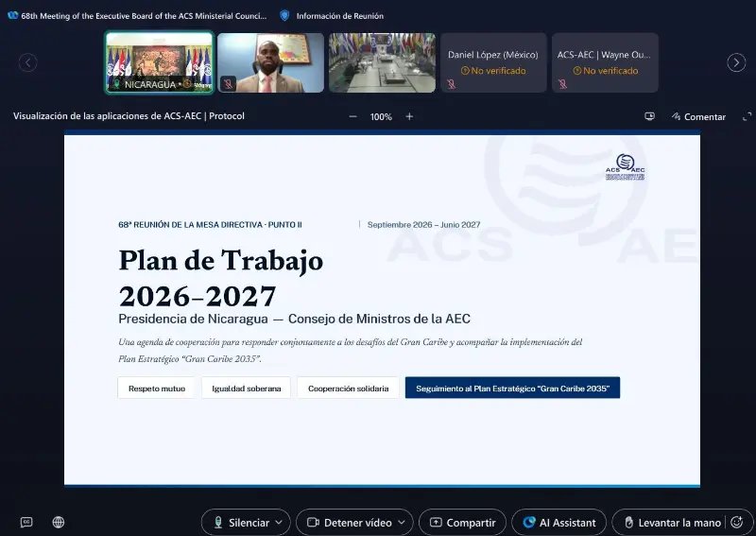Image resolution: width=756 pixels, height=536 pixels.
Task: Select the conference room video thumbnail
Action: point(383,62)
